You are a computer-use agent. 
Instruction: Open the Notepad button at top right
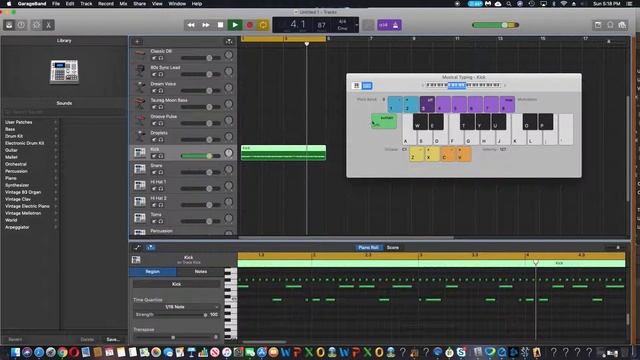pyautogui.click(x=598, y=25)
